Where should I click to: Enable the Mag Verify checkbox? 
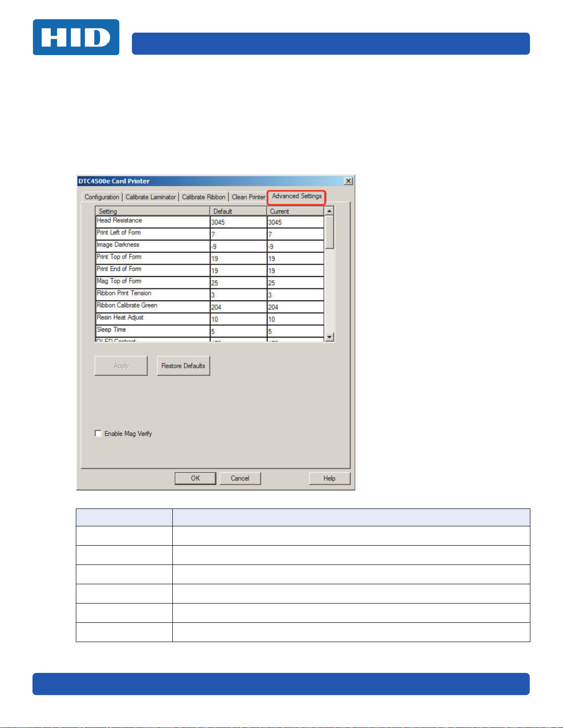point(98,434)
